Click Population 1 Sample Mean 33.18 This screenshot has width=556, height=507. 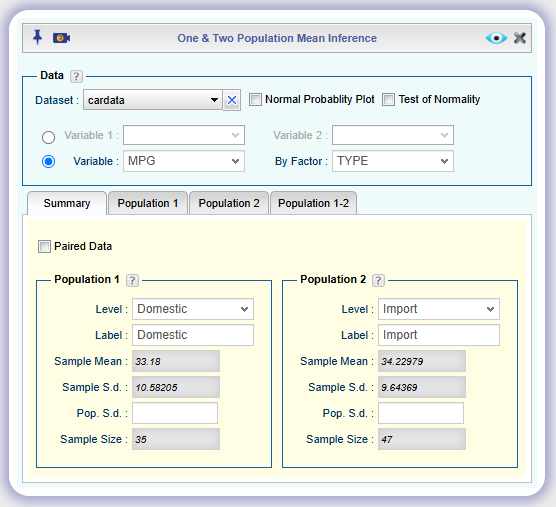click(176, 361)
